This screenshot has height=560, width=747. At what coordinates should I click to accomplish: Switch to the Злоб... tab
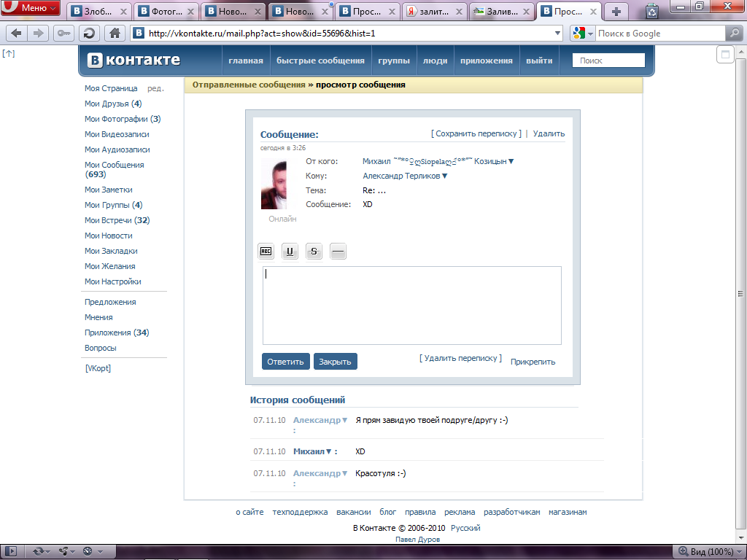(98, 12)
